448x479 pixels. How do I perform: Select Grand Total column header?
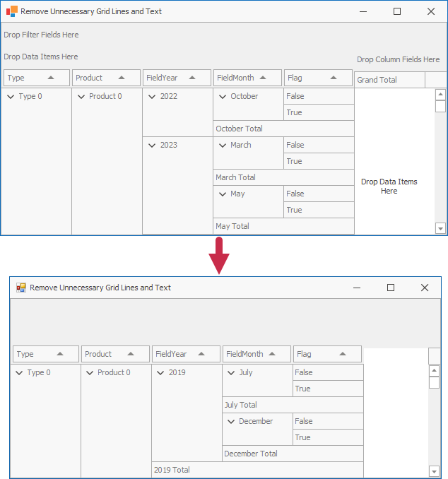pyautogui.click(x=389, y=80)
